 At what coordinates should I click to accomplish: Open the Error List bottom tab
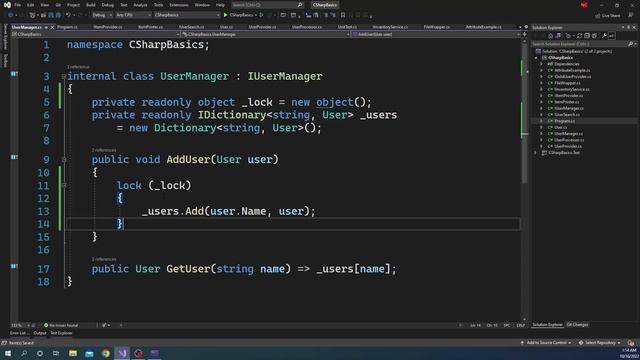(19, 333)
